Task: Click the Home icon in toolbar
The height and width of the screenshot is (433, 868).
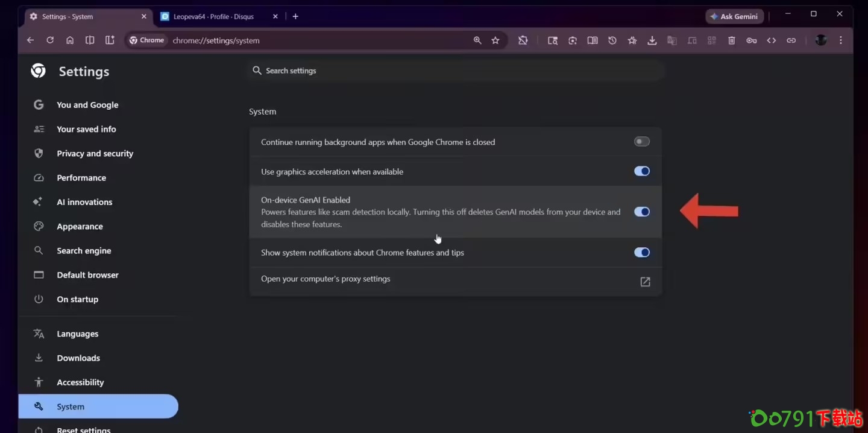Action: pyautogui.click(x=70, y=40)
